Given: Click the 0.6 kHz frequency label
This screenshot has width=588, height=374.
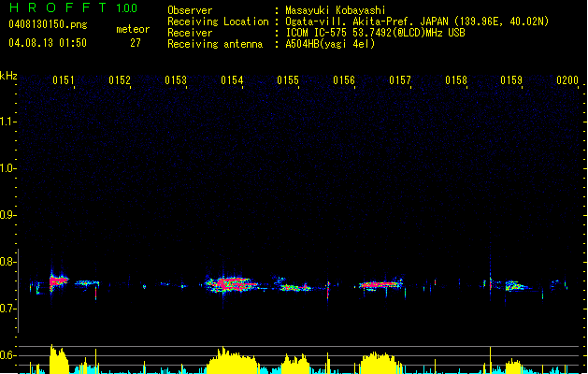Looking at the screenshot, I should 7,355.
